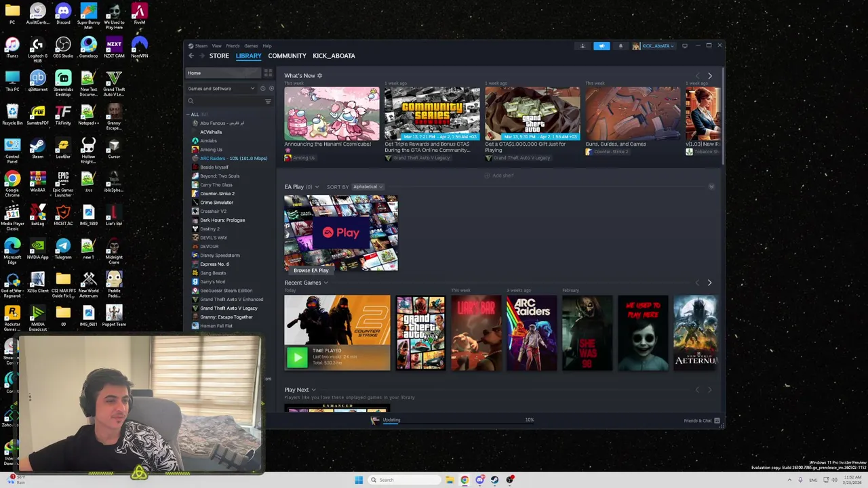
Task: Sort by recent activity clock icon
Action: click(x=263, y=89)
